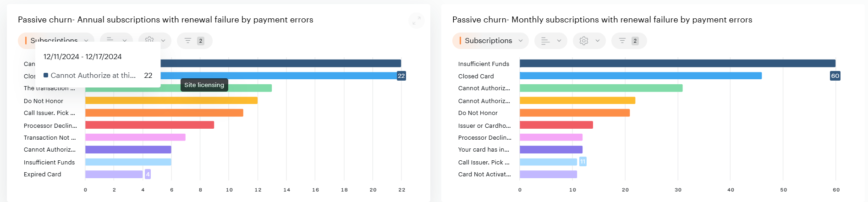This screenshot has width=868, height=202.
Task: Click the Card Not Activat... label in Monthly chart
Action: tap(484, 175)
